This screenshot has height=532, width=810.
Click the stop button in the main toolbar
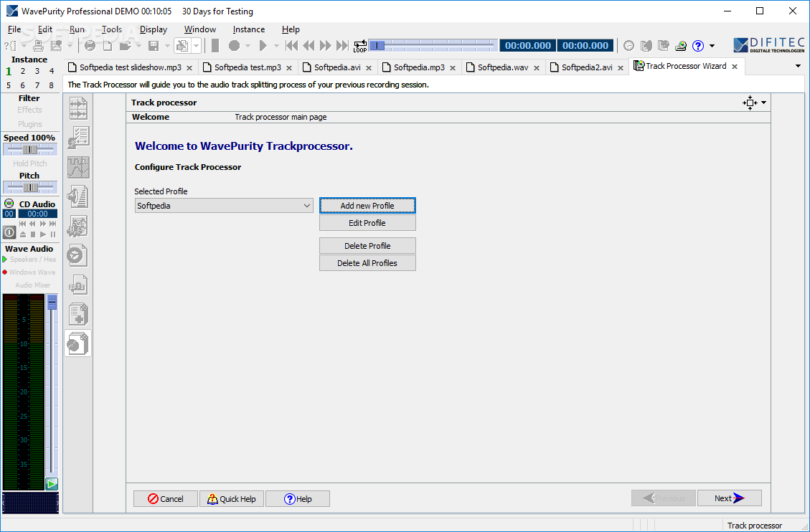pos(215,46)
